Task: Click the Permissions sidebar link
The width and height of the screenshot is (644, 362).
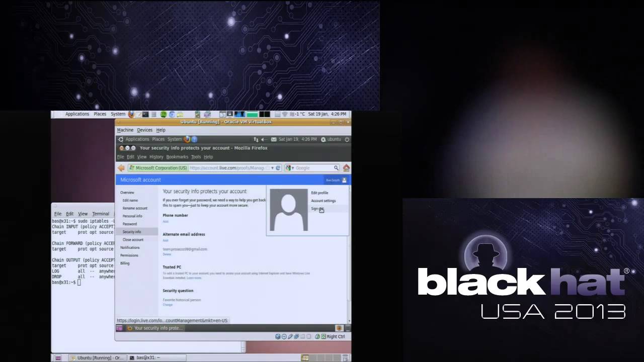Action: pyautogui.click(x=129, y=255)
